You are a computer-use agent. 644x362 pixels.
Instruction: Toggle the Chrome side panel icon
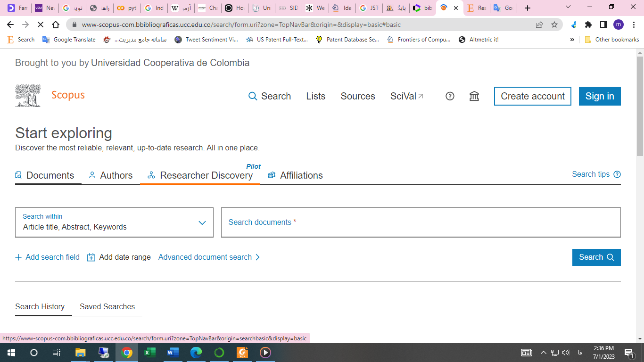pyautogui.click(x=603, y=25)
